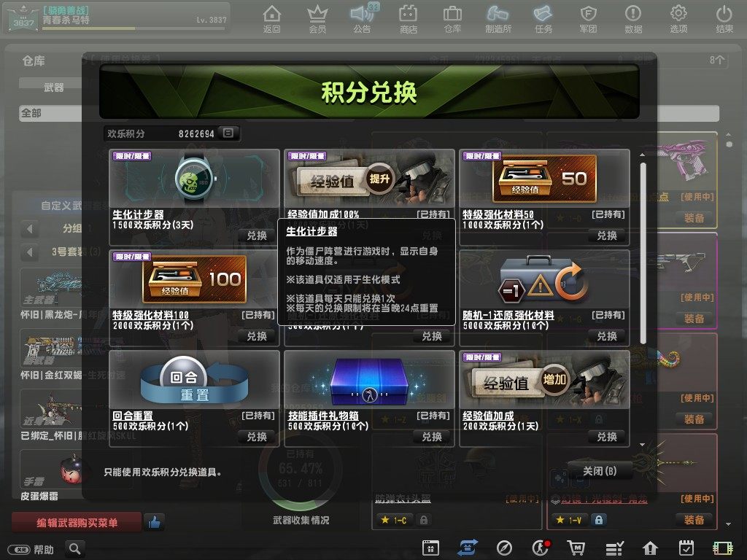Click the exchange arrows icon in bottom bar

point(467,548)
